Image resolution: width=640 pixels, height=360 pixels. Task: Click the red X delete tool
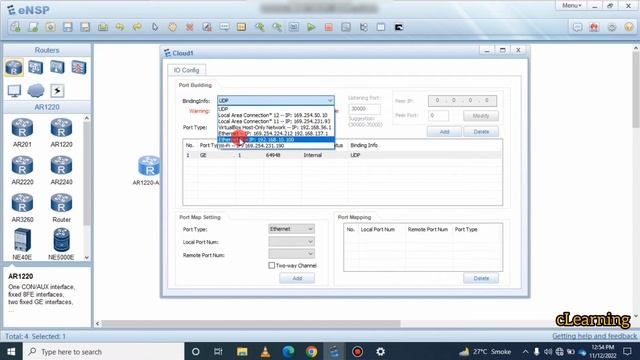click(x=189, y=27)
